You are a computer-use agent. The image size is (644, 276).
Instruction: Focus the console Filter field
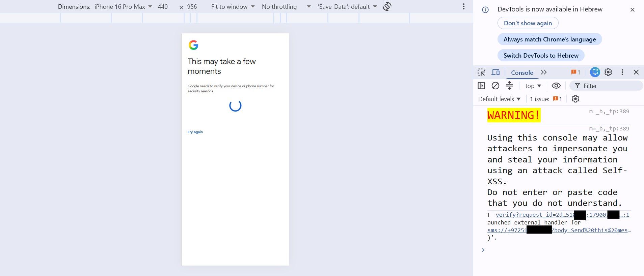pyautogui.click(x=606, y=86)
